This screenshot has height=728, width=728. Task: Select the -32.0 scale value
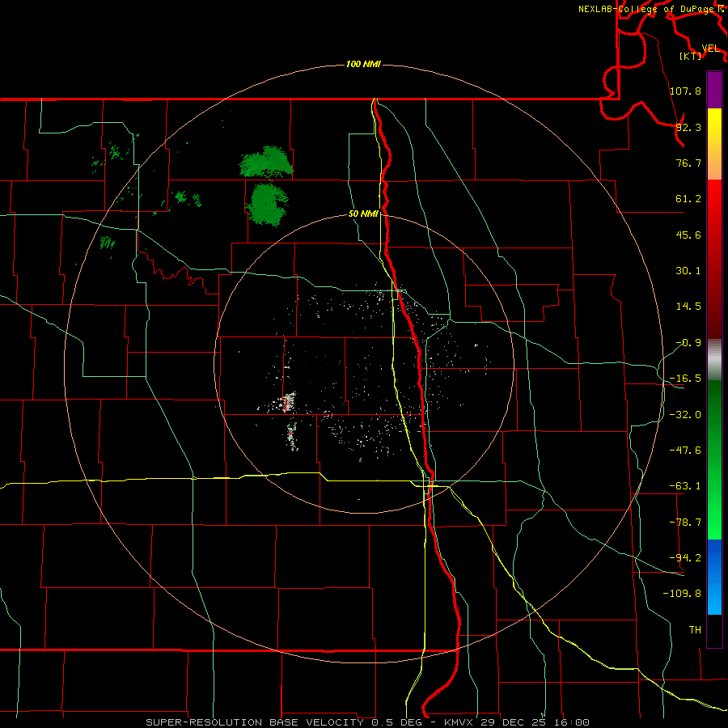[x=685, y=415]
